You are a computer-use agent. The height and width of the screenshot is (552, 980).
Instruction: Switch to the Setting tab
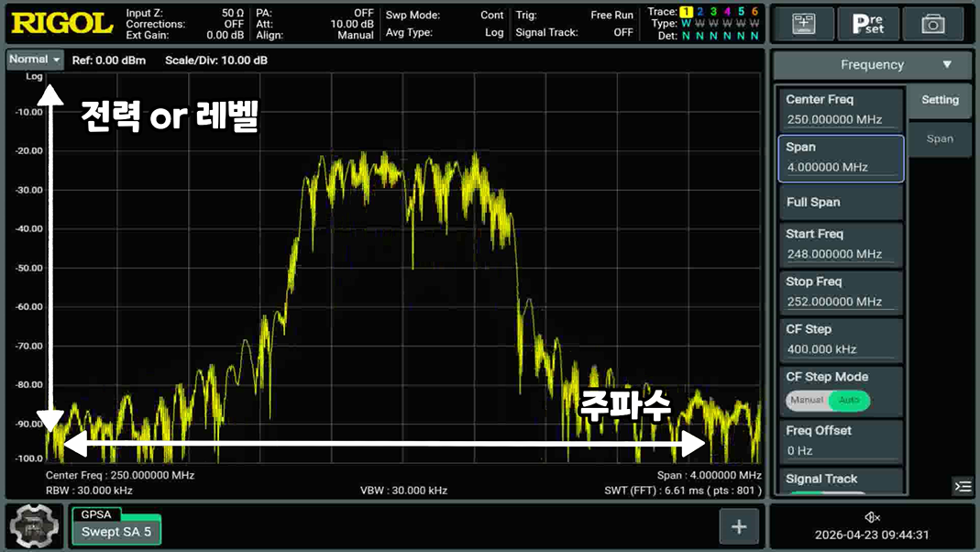tap(940, 99)
